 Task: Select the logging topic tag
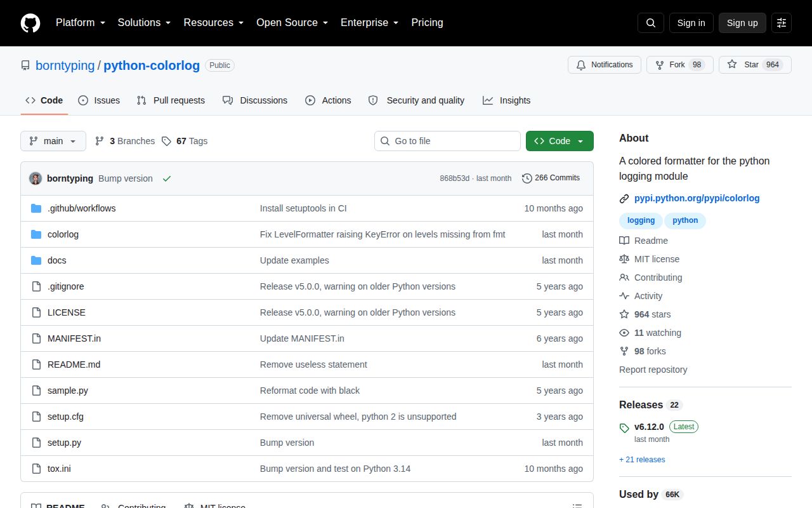click(x=641, y=220)
